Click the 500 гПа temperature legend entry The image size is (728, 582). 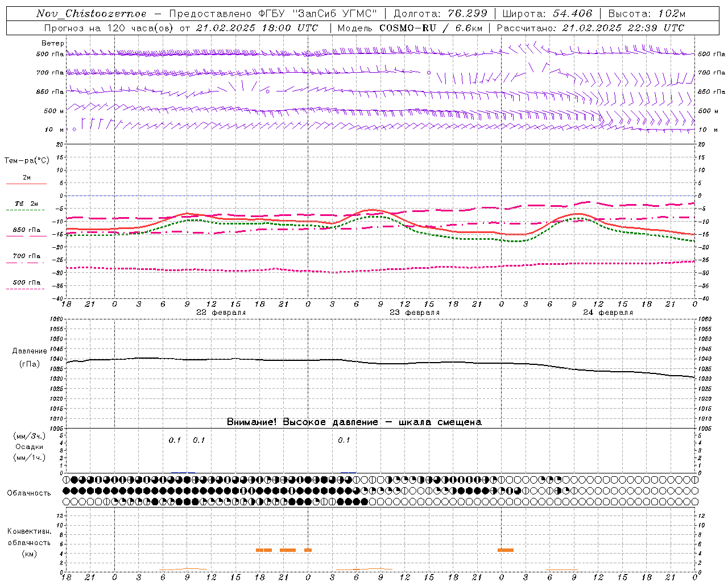coord(27,282)
